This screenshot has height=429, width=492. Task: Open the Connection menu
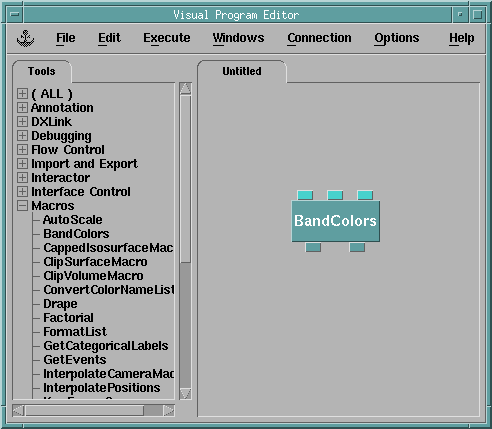click(319, 38)
